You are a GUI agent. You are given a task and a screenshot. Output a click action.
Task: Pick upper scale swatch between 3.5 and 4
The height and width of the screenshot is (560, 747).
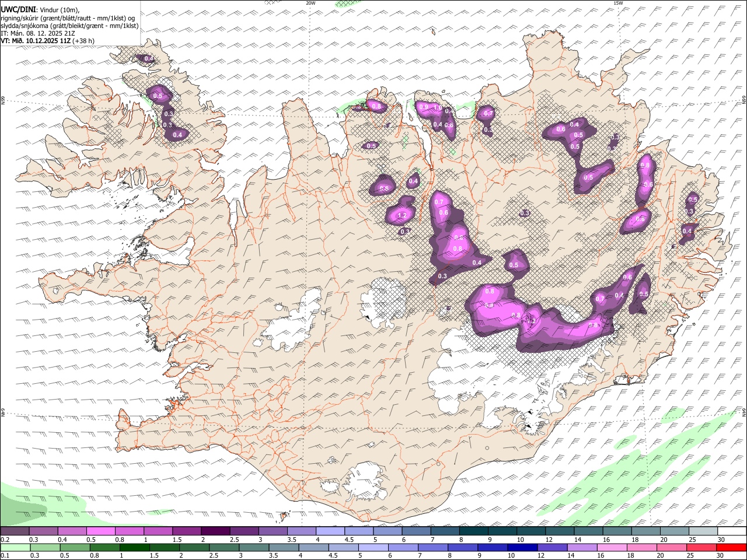(301, 531)
